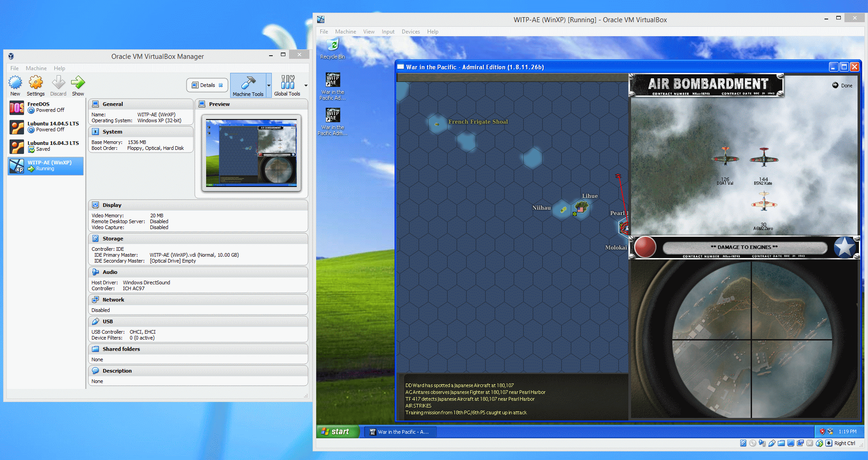Click the red Japanese circle emblem
This screenshot has width=868, height=460.
point(645,247)
